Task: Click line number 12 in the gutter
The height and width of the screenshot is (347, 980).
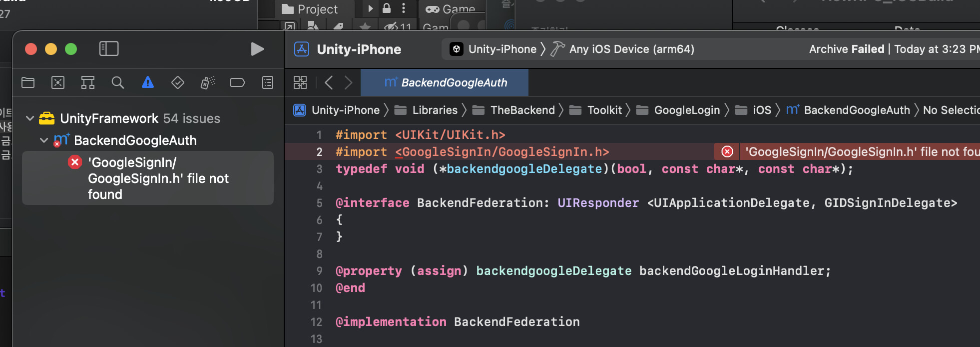Action: [316, 322]
